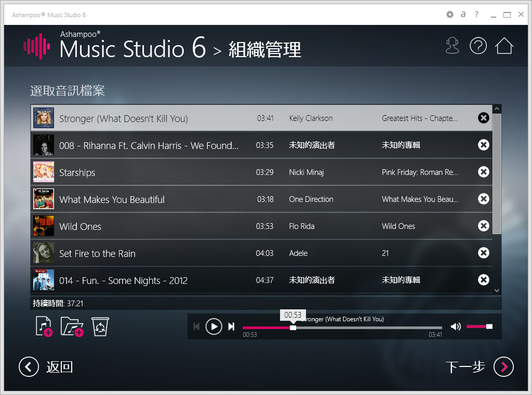Click the playback position handle on seek bar
This screenshot has height=395, width=532.
click(x=293, y=328)
